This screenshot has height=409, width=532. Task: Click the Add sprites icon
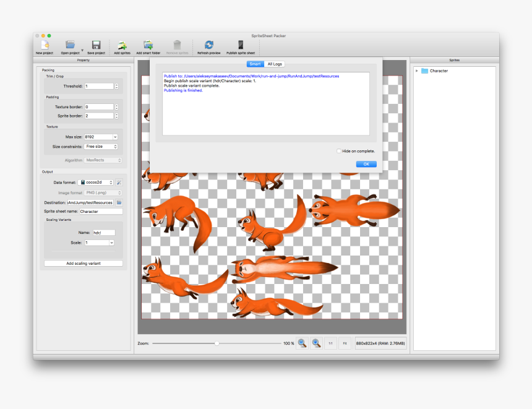click(x=122, y=45)
